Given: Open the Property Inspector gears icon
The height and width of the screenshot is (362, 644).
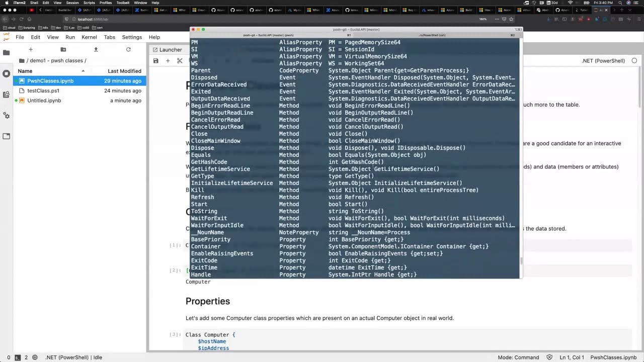Looking at the screenshot, I should (6, 116).
